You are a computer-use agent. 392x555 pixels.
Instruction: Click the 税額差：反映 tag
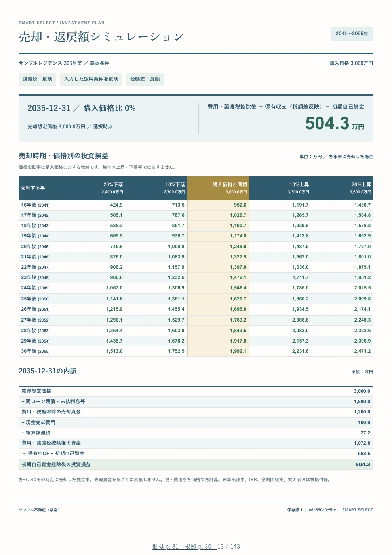145,79
